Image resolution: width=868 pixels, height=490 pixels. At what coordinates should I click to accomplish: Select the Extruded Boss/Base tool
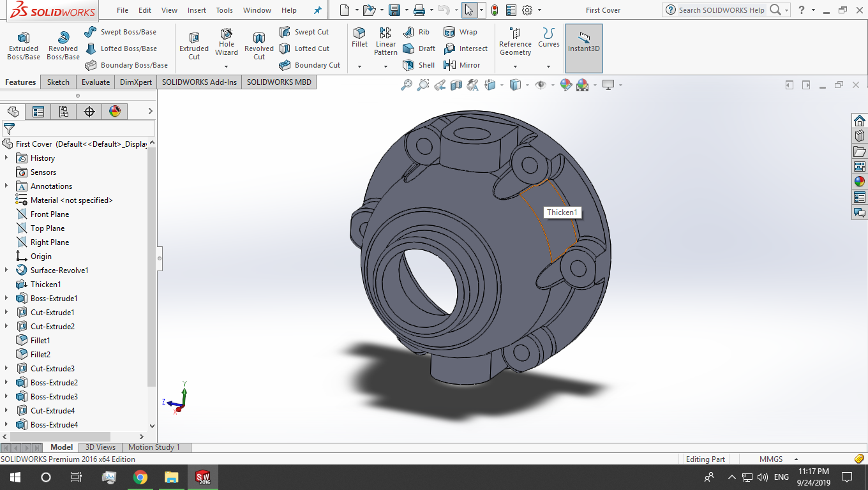pyautogui.click(x=23, y=46)
